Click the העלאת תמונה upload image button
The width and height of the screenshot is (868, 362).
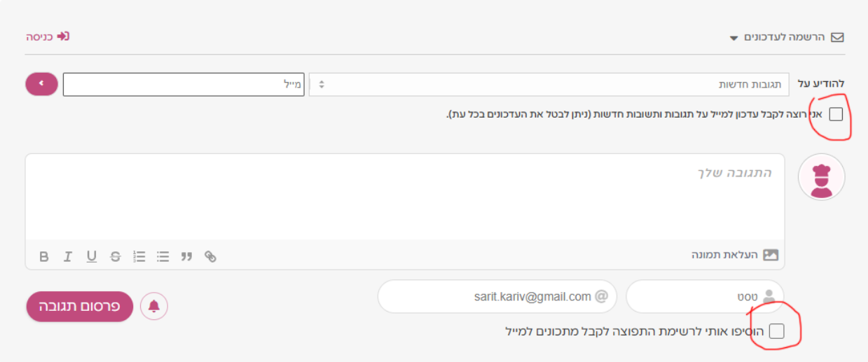[735, 255]
